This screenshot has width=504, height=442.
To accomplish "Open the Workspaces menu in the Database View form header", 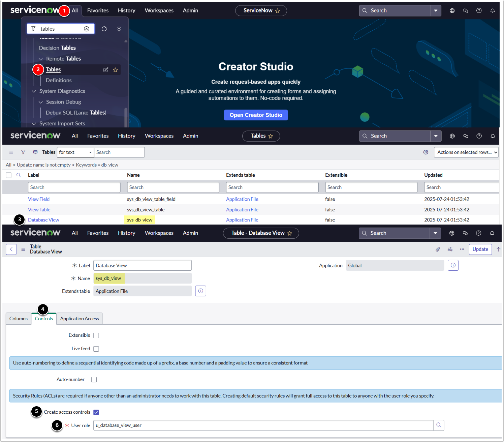I will (159, 233).
